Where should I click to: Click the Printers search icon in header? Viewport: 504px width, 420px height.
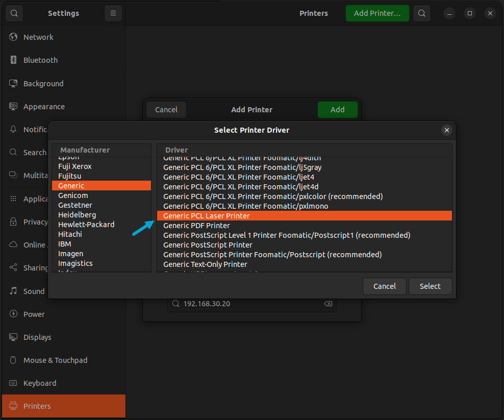[421, 13]
